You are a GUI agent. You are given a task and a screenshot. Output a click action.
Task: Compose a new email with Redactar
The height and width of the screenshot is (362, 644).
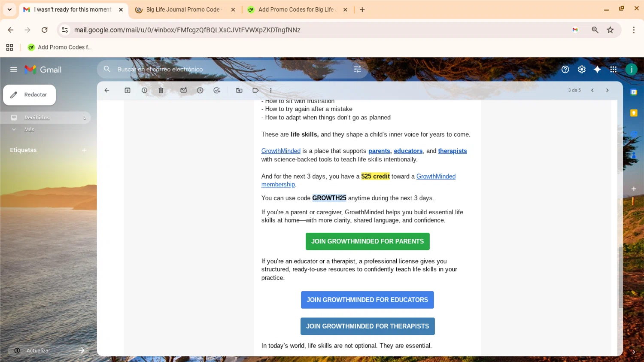pyautogui.click(x=29, y=95)
